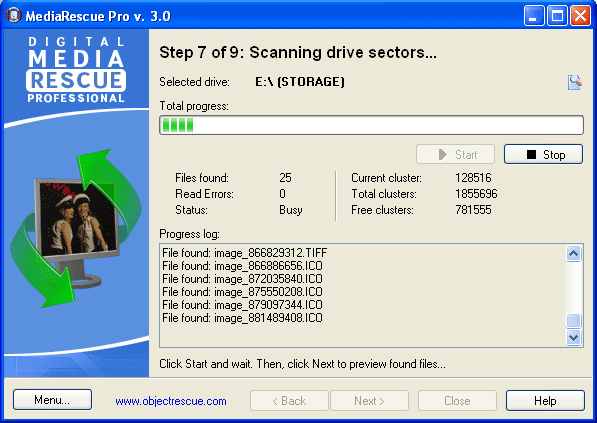Image resolution: width=597 pixels, height=423 pixels.
Task: Click the Current cluster value 128516
Action: pos(473,178)
